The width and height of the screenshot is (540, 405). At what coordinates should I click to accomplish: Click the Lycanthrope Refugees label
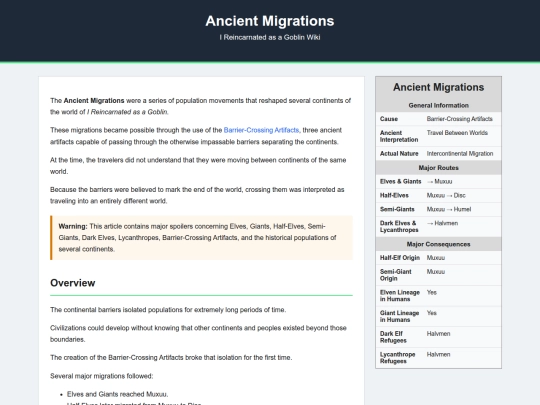click(x=397, y=357)
